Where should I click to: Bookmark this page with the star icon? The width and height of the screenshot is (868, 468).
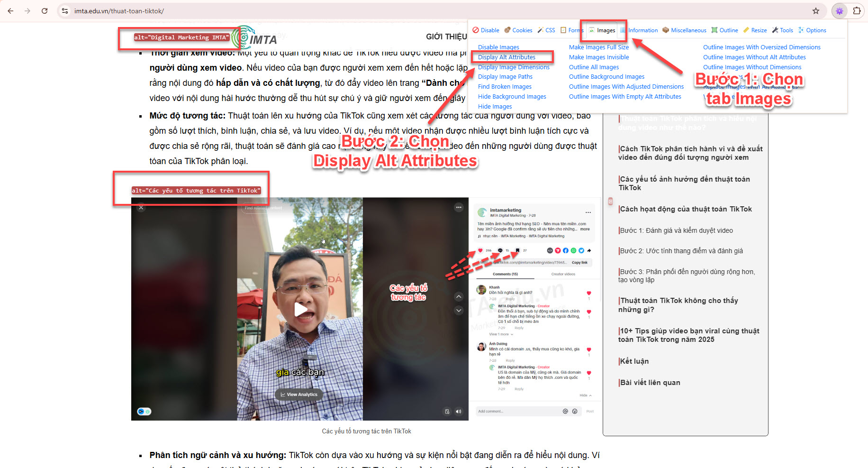(816, 11)
